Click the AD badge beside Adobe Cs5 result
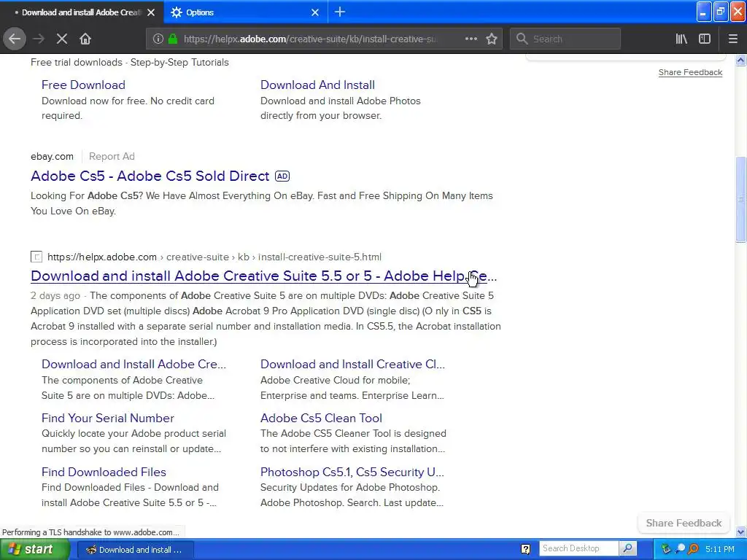747x560 pixels. 282,176
